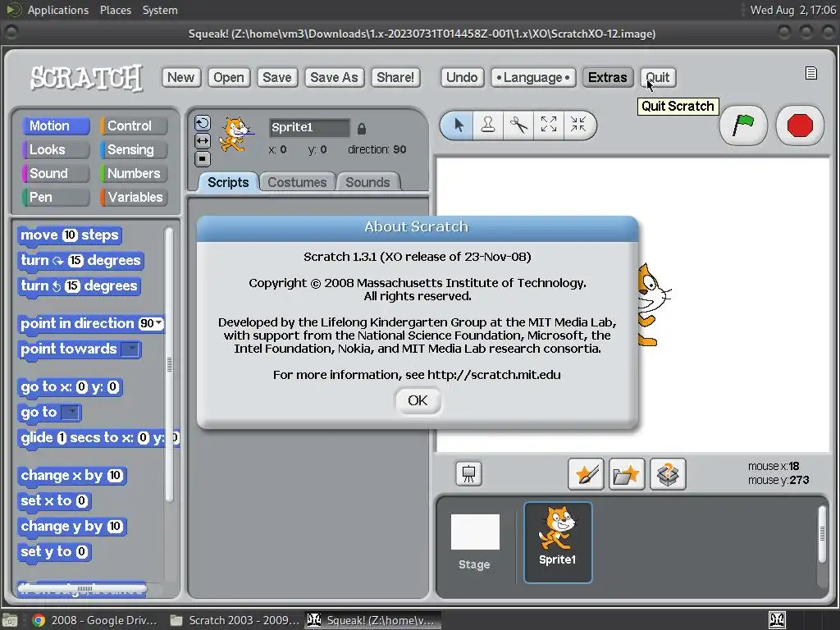This screenshot has height=630, width=840.
Task: Click the red stop sign button
Action: pyautogui.click(x=800, y=126)
